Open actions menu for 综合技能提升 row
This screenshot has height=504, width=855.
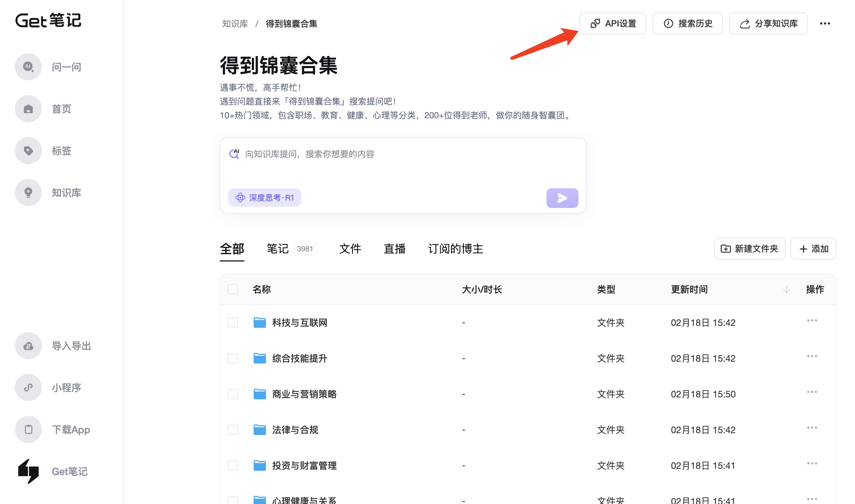812,356
